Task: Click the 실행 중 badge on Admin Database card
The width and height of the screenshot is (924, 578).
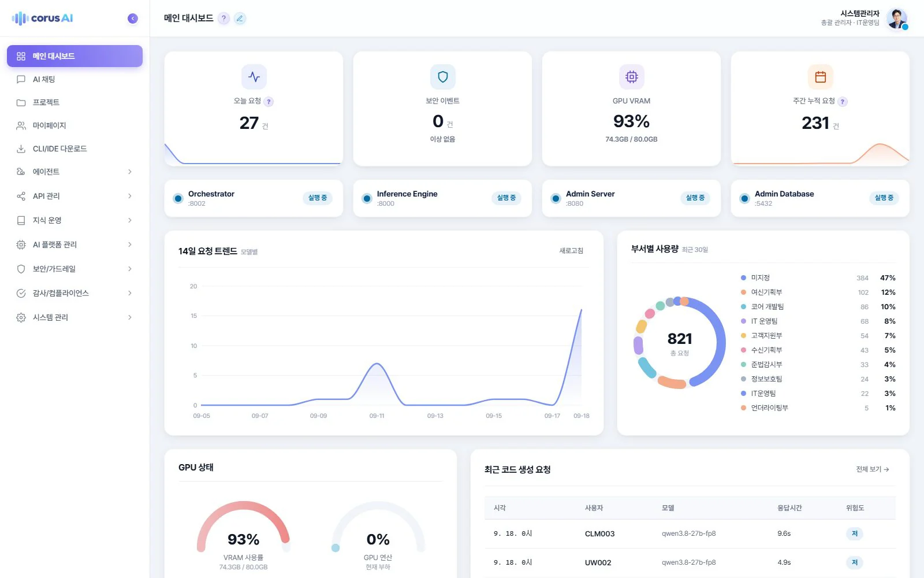Action: coord(884,198)
